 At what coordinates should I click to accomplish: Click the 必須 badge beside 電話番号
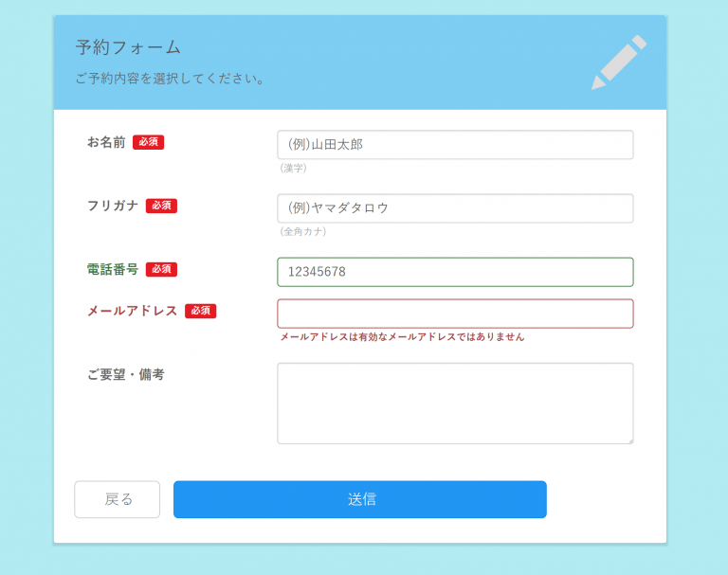(161, 269)
